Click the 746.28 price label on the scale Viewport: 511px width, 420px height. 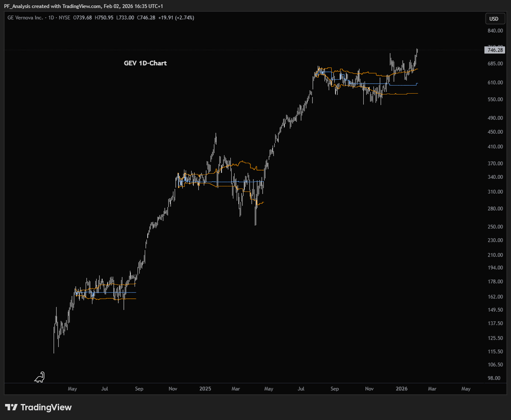pyautogui.click(x=495, y=50)
